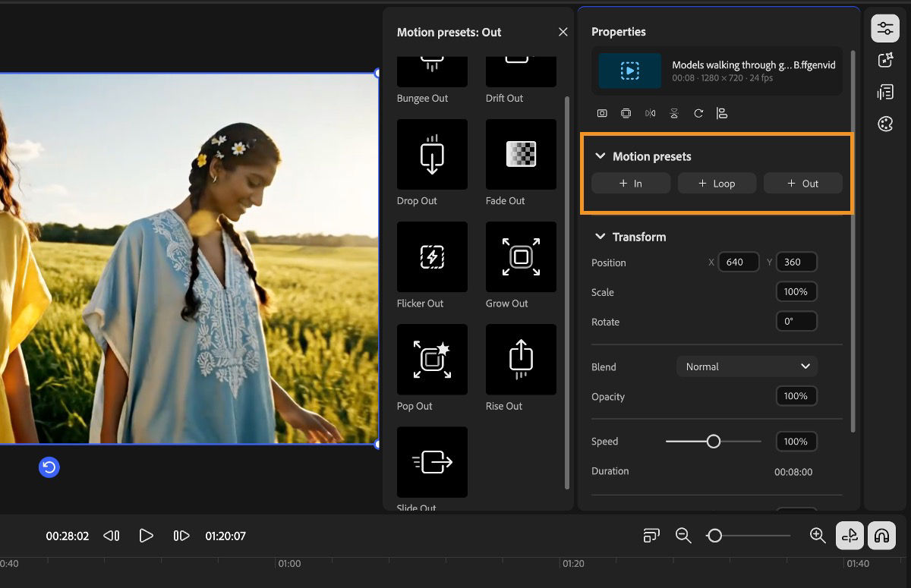This screenshot has width=911, height=588.
Task: Apply the Pop Out motion preset
Action: point(432,359)
